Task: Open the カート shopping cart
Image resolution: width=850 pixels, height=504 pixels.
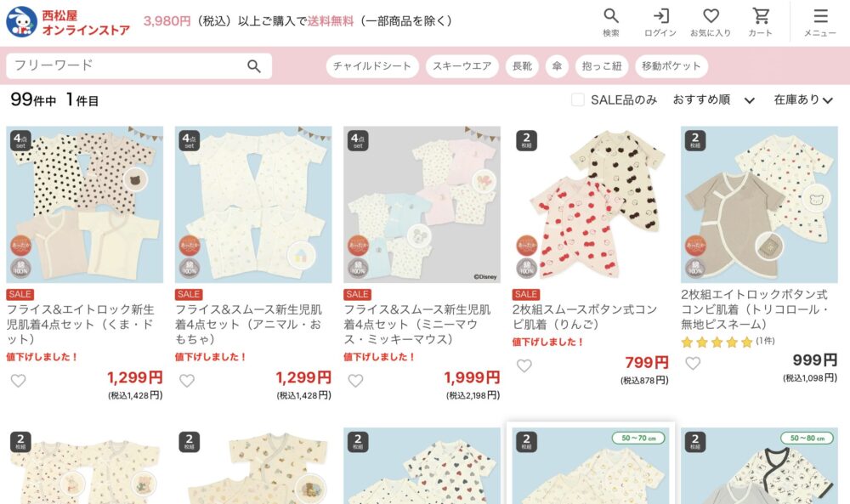Action: (761, 22)
